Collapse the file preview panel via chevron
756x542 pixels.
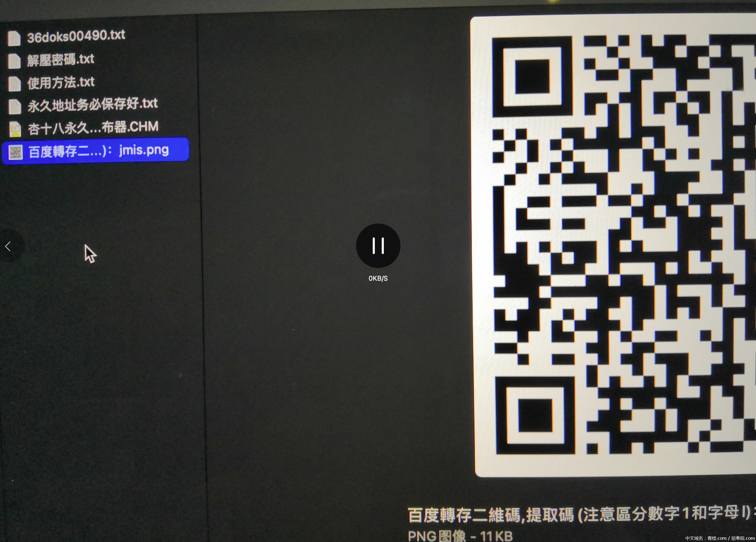tap(8, 246)
